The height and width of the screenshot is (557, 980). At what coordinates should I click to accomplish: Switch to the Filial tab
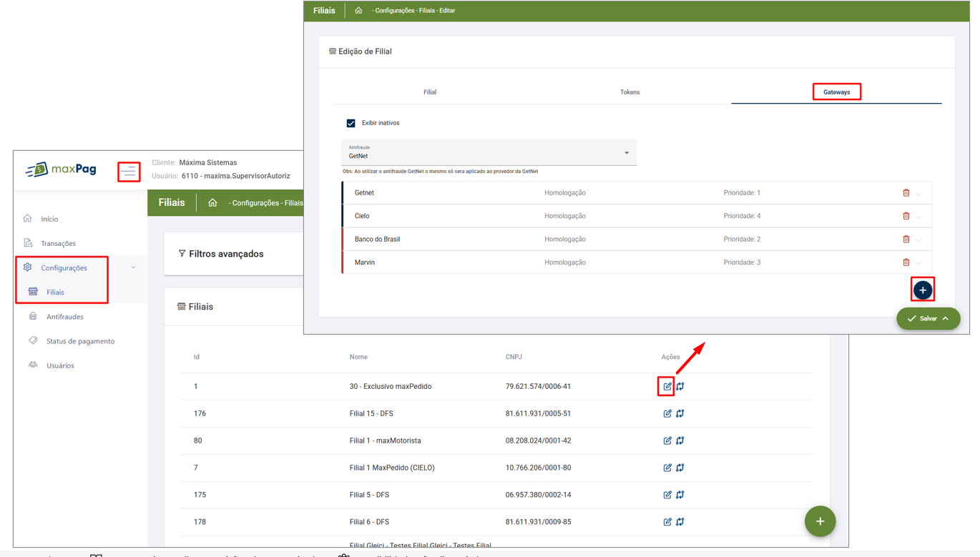(430, 92)
